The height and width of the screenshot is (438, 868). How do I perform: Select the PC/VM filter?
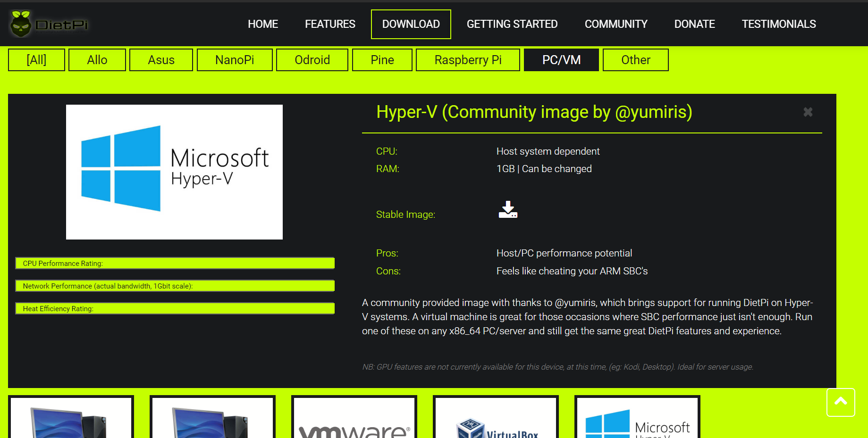(x=561, y=60)
